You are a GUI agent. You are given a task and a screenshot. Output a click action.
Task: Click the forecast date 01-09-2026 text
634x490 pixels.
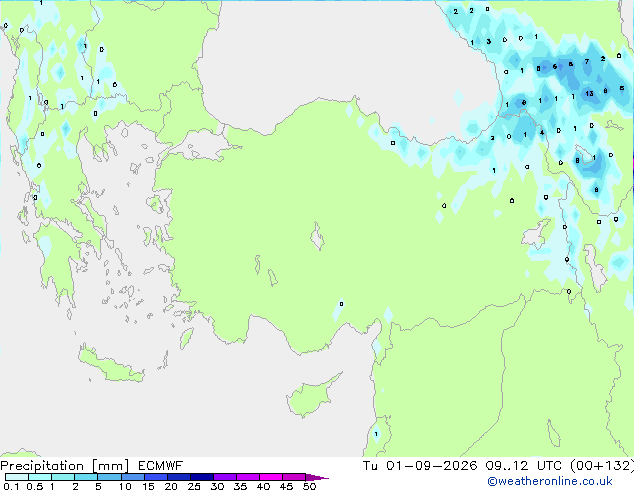point(431,466)
